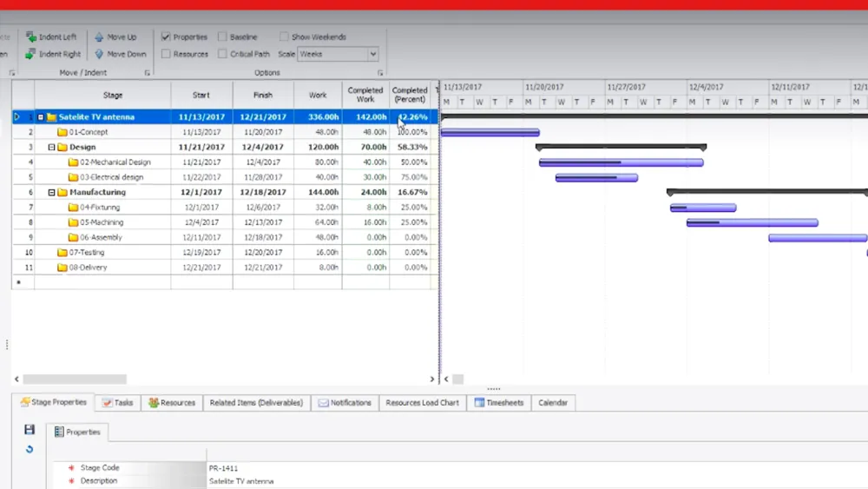Switch to the Stage Properties tab
The width and height of the screenshot is (868, 489).
coord(54,402)
